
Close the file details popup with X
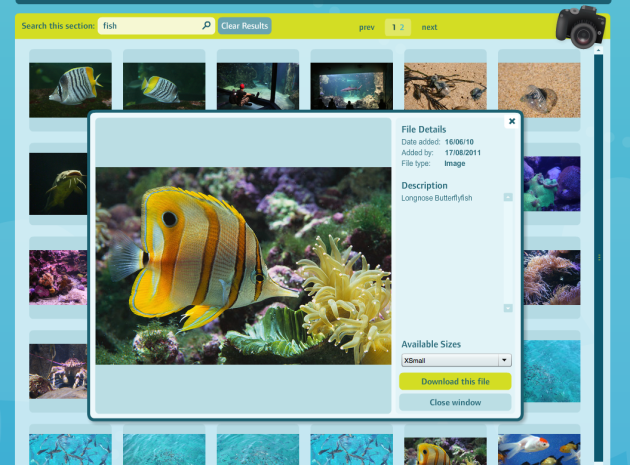512,121
